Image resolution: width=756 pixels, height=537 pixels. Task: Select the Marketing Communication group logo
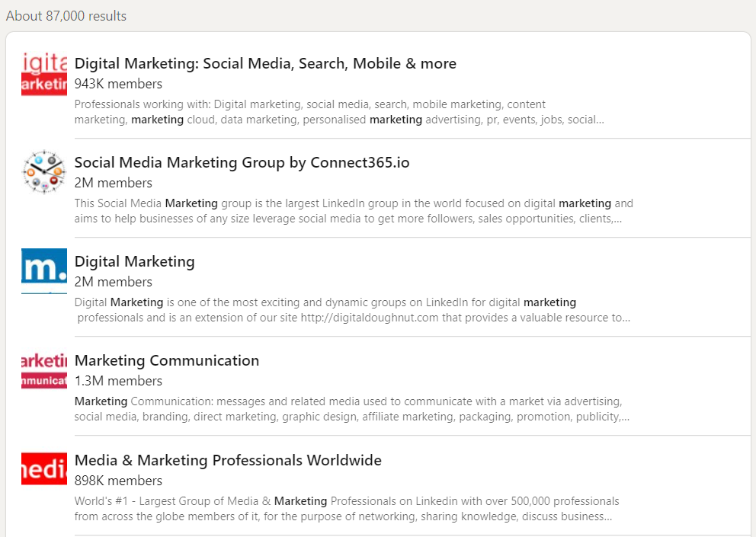(44, 370)
